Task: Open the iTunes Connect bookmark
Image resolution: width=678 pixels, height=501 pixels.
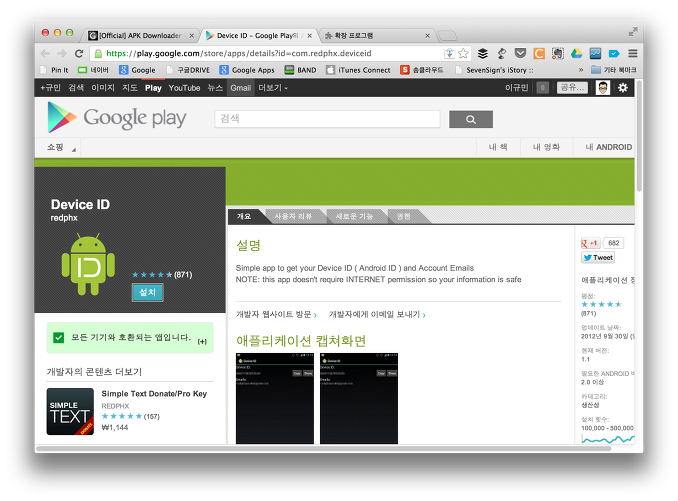Action: click(x=358, y=70)
